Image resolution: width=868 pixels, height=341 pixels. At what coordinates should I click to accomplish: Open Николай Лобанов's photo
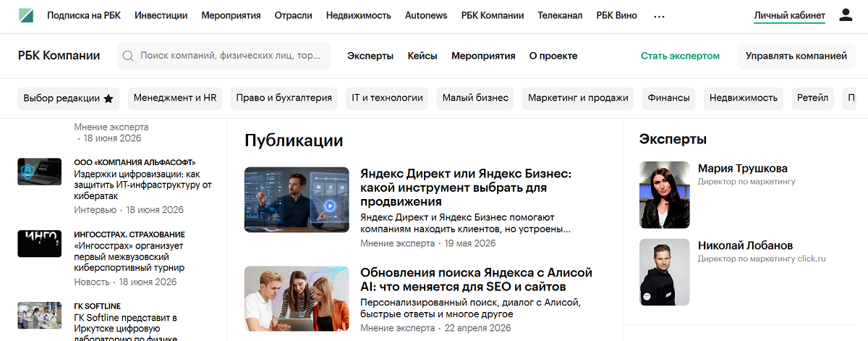[x=665, y=272]
